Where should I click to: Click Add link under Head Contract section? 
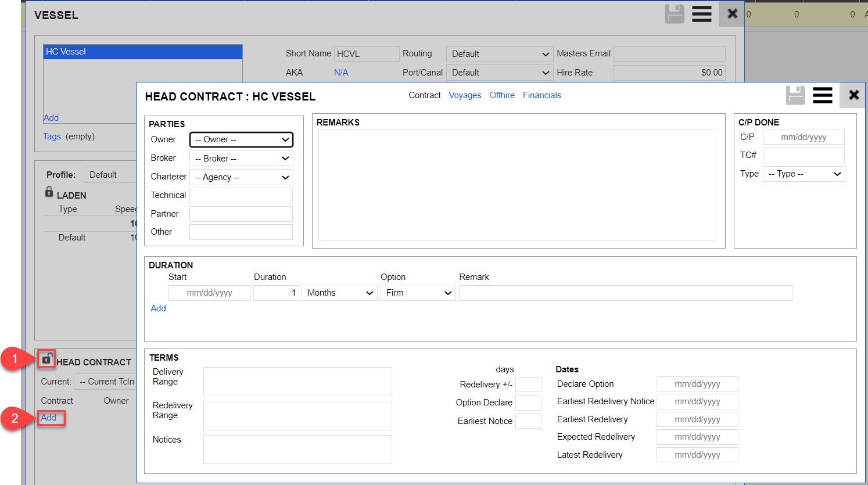tap(49, 418)
